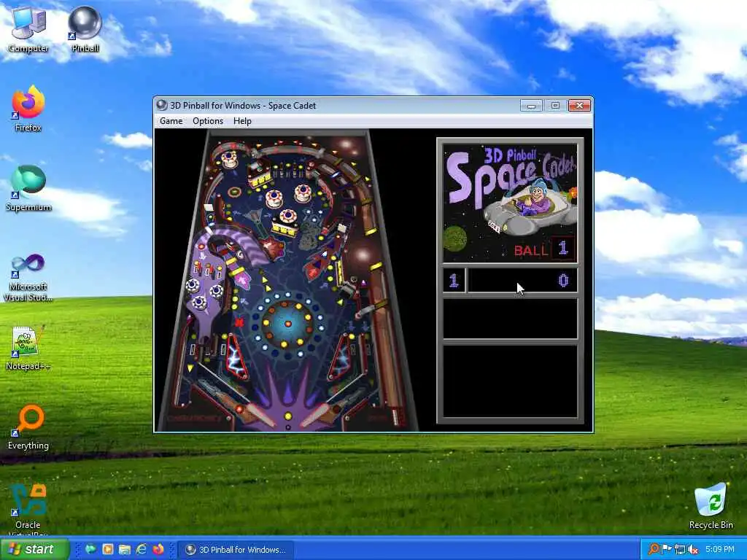Click the white flag tray icon
This screenshot has height=560, width=747.
point(667,549)
